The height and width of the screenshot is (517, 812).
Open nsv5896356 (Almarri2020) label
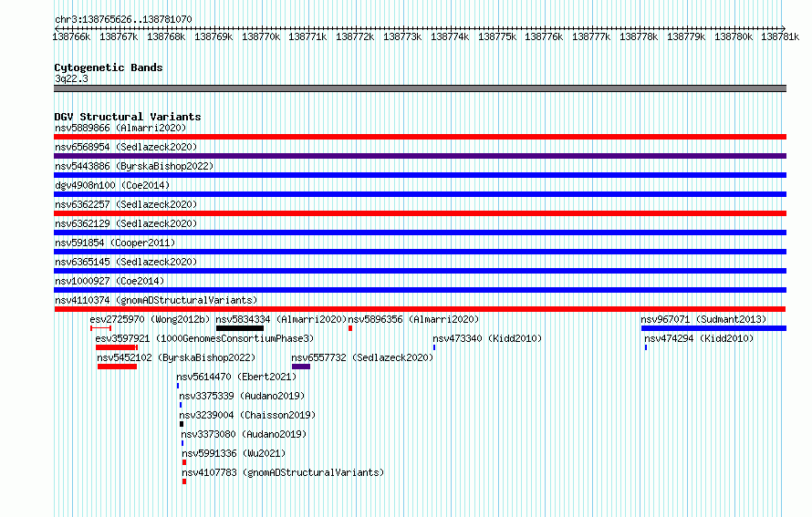(x=413, y=319)
